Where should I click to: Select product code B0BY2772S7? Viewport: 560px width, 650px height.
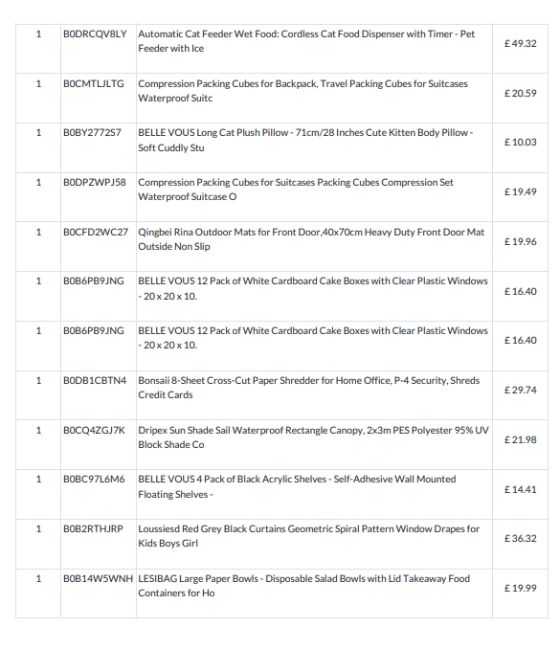[x=92, y=133]
